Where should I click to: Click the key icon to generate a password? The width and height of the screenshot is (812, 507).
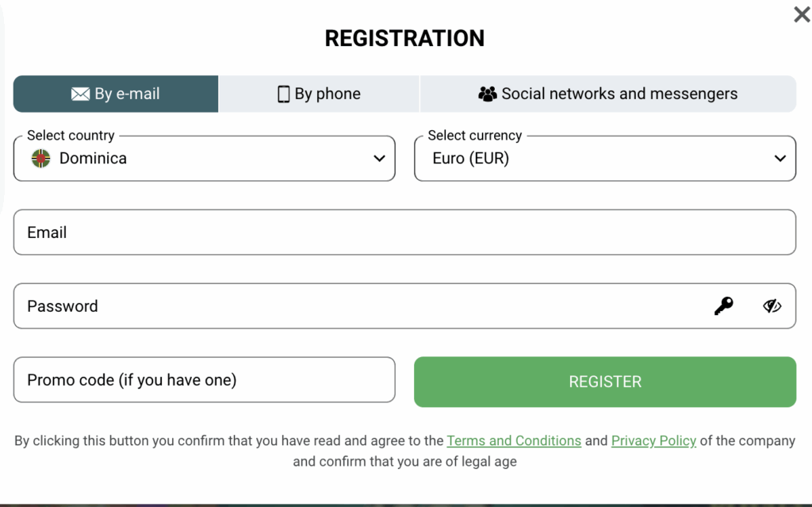click(x=723, y=305)
